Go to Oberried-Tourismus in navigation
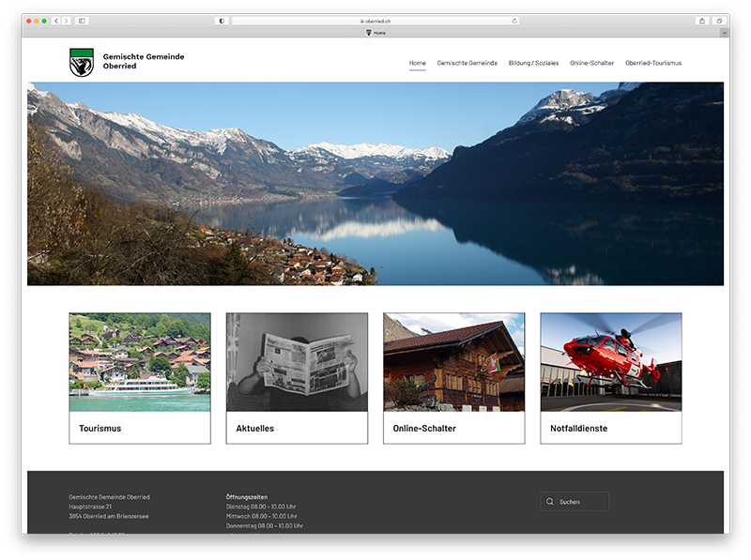 click(653, 63)
